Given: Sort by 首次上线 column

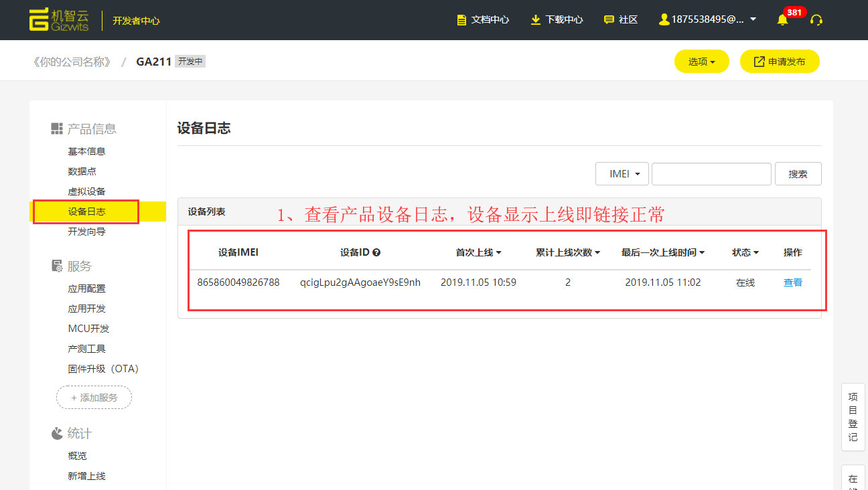Looking at the screenshot, I should pyautogui.click(x=478, y=253).
